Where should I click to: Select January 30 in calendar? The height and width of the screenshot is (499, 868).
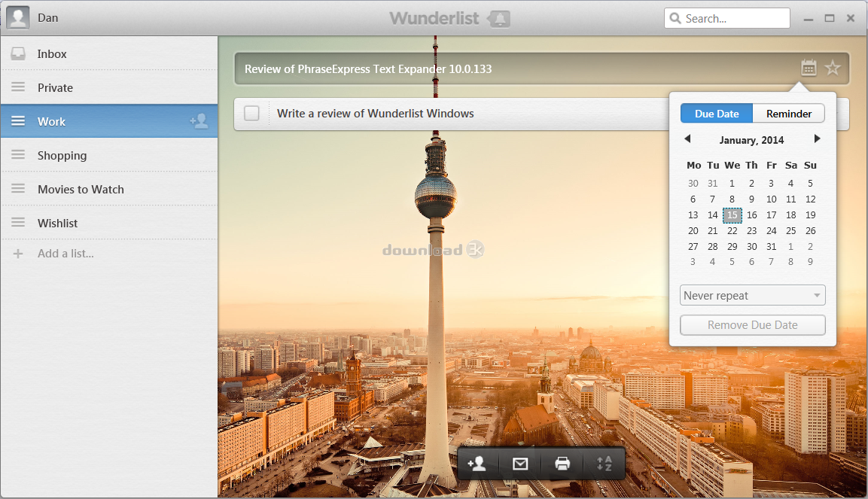point(752,247)
